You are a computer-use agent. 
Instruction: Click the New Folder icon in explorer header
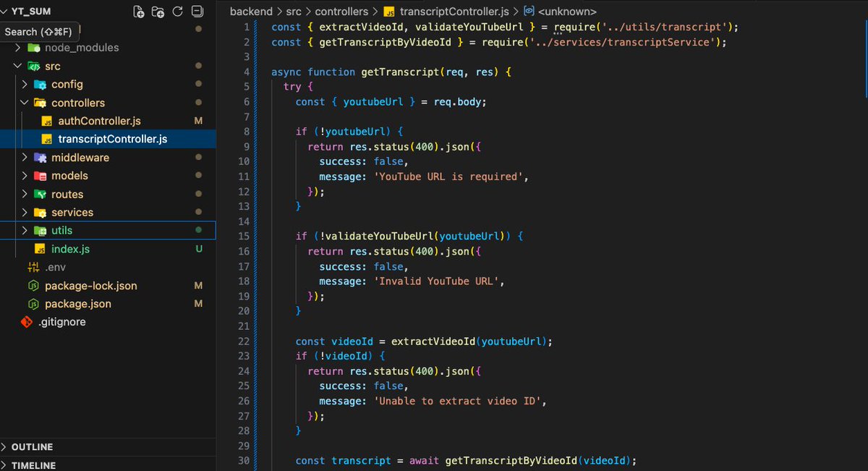point(158,12)
